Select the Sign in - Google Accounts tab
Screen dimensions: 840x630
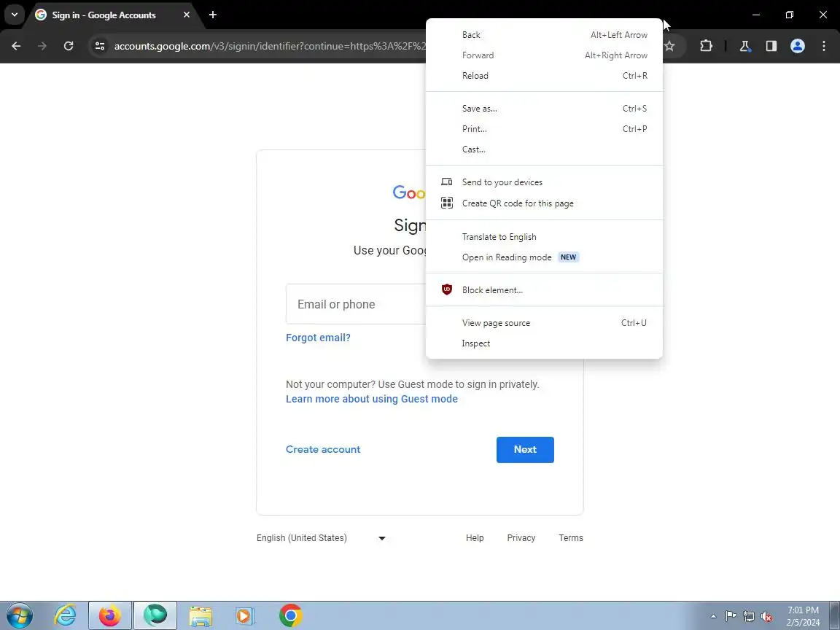pos(104,15)
